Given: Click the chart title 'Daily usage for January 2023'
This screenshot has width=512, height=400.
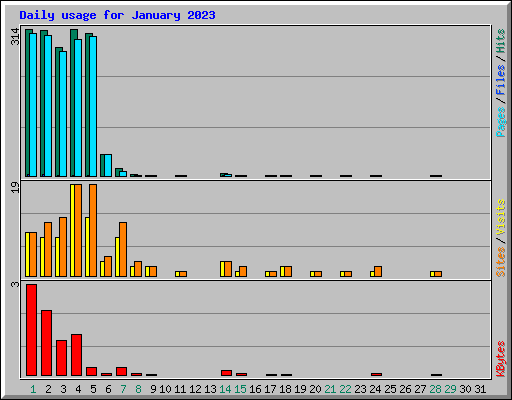Looking at the screenshot, I should click(117, 15).
